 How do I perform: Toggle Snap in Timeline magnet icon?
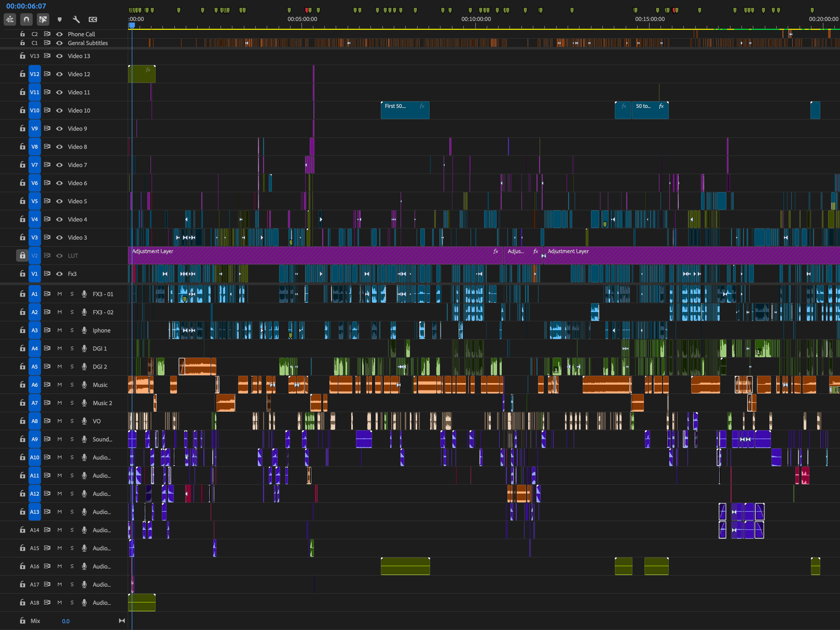[x=26, y=19]
